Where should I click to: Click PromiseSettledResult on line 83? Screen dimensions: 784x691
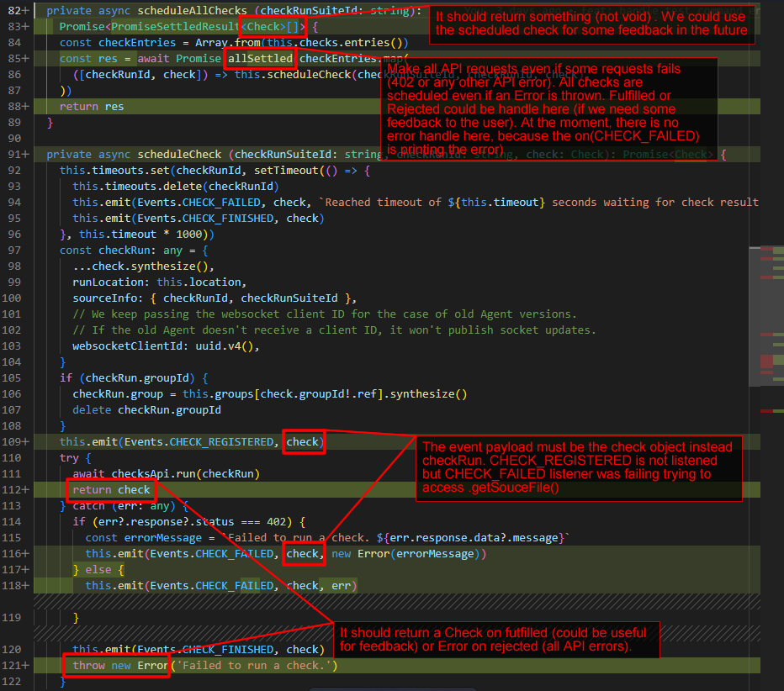[174, 27]
